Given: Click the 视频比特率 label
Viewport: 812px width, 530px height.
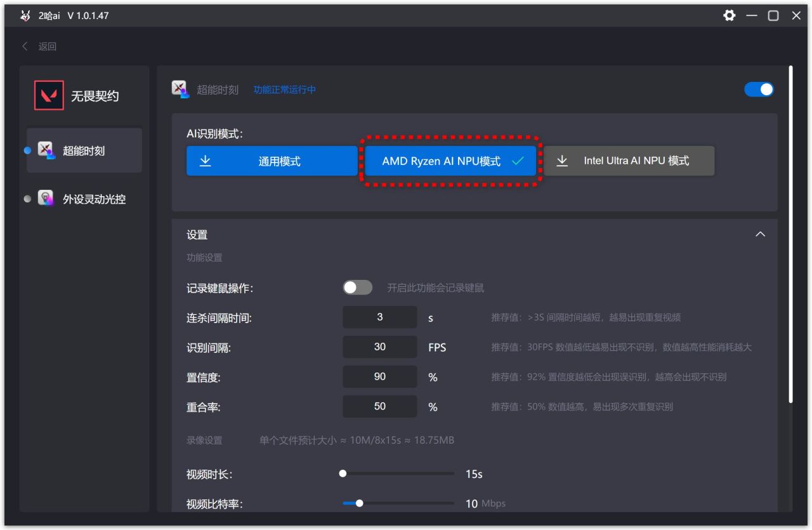Looking at the screenshot, I should (x=214, y=505).
